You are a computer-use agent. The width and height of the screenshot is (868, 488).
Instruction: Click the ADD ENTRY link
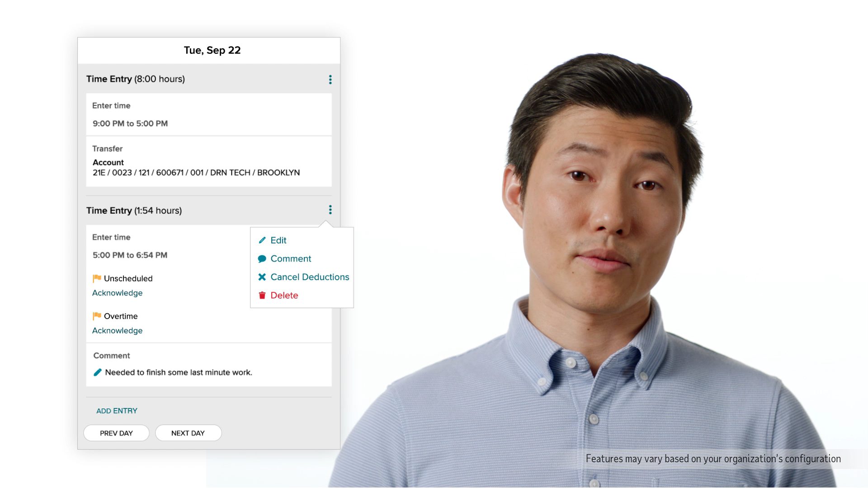click(x=117, y=411)
